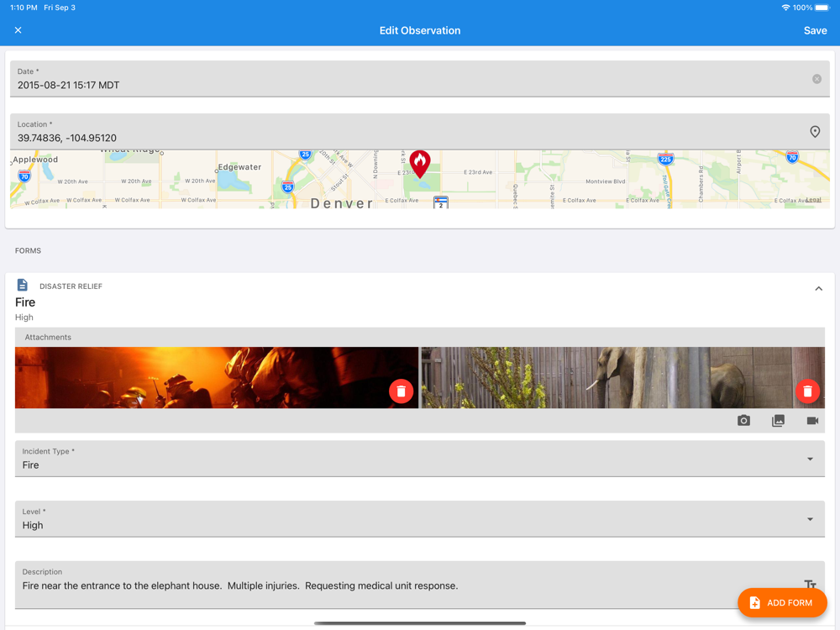Delete the elephant photo attachment
This screenshot has width=840, height=630.
tap(807, 391)
